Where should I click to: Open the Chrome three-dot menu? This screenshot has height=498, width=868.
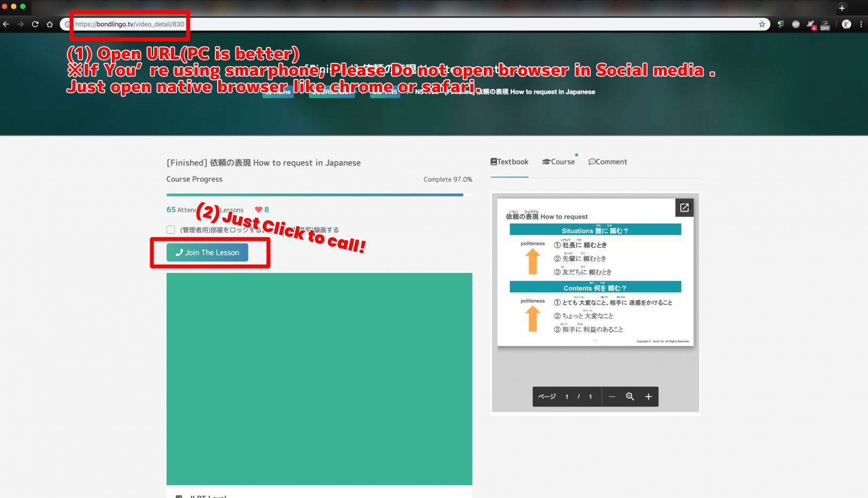pyautogui.click(x=861, y=24)
